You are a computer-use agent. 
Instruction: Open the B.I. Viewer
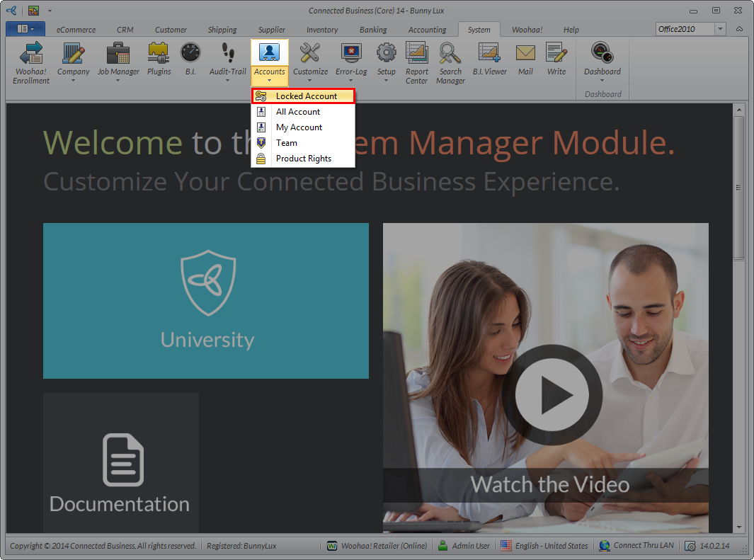490,59
